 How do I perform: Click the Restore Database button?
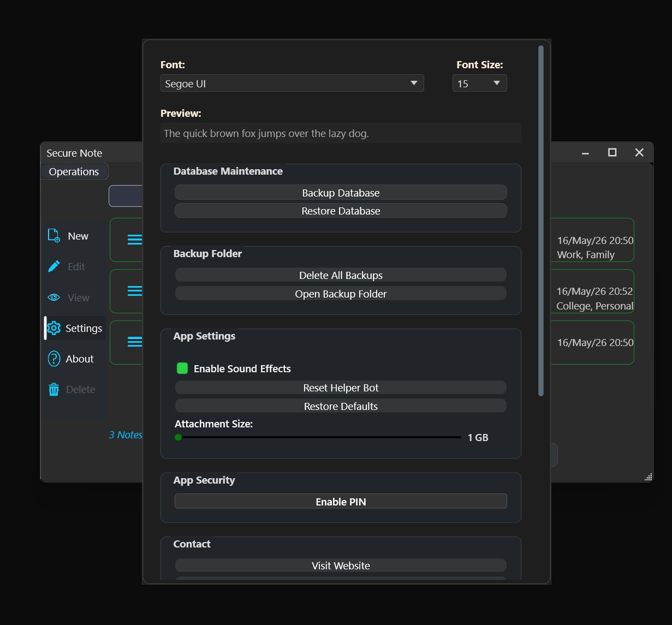coord(341,211)
